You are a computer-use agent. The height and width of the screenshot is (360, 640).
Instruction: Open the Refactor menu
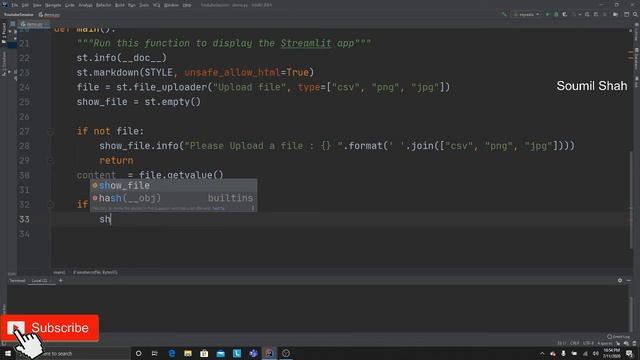[103, 5]
